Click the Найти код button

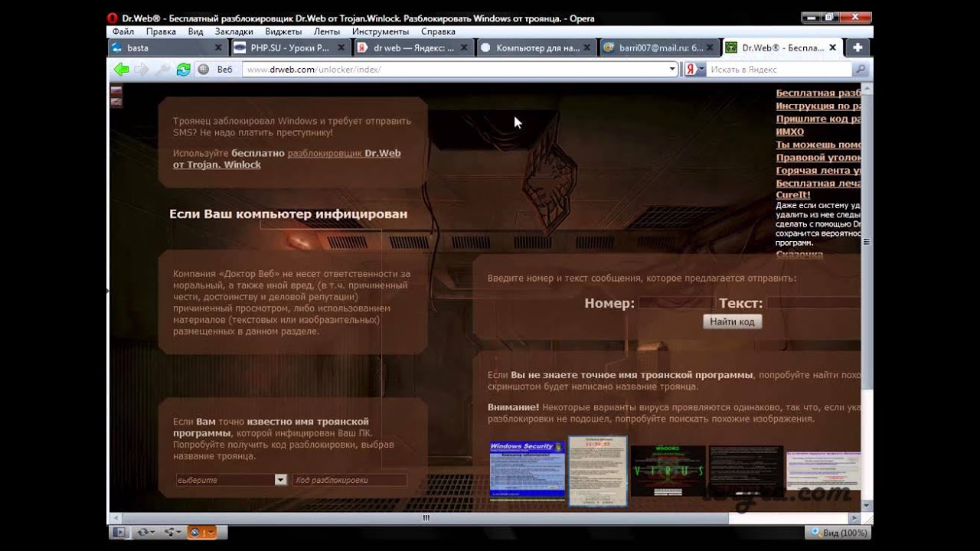[732, 322]
